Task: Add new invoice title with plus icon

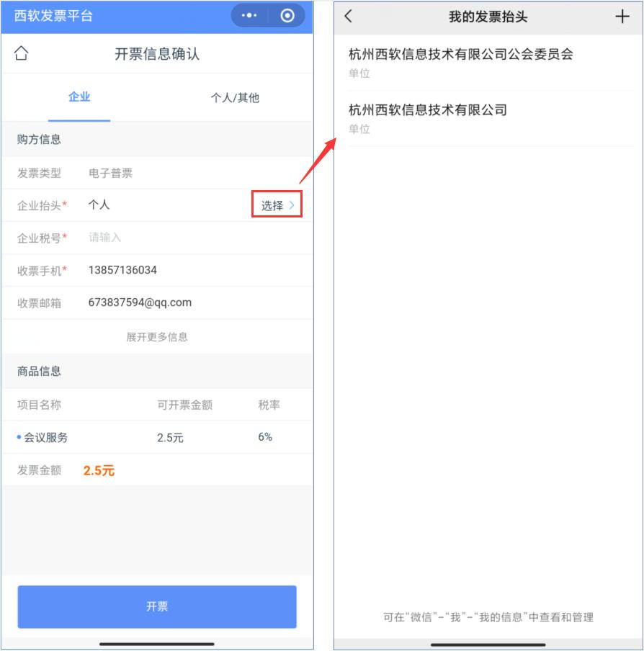Action: pos(622,17)
